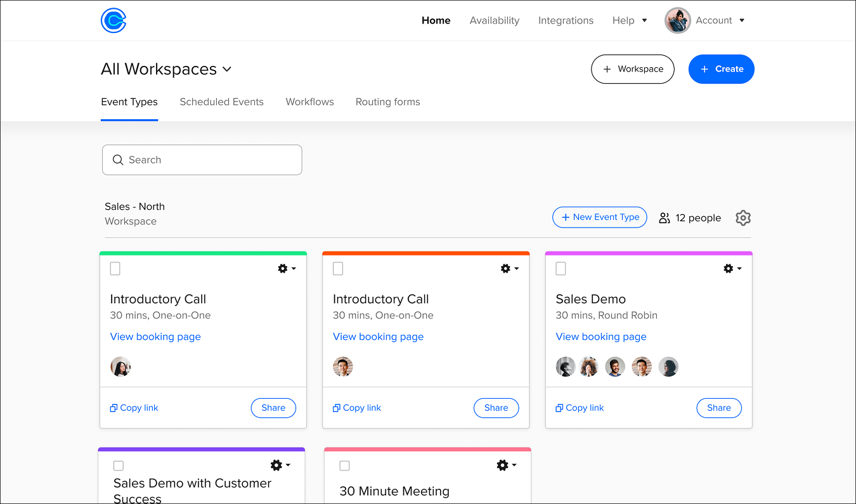856x504 pixels.
Task: Open gear menu on green Introductory Call card
Action: tap(287, 269)
